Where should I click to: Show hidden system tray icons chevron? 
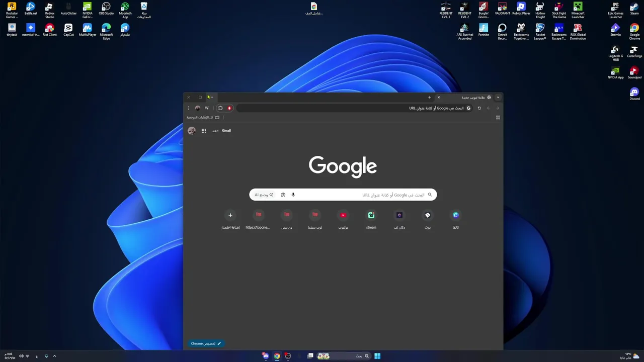tap(54, 356)
